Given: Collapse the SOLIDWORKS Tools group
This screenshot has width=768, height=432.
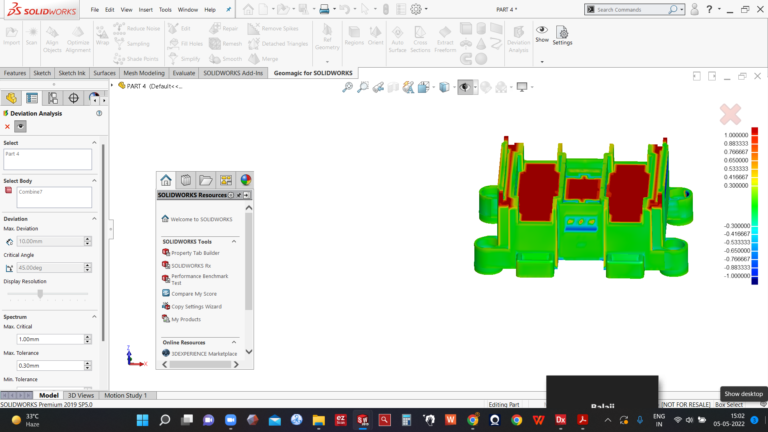Looking at the screenshot, I should click(234, 241).
